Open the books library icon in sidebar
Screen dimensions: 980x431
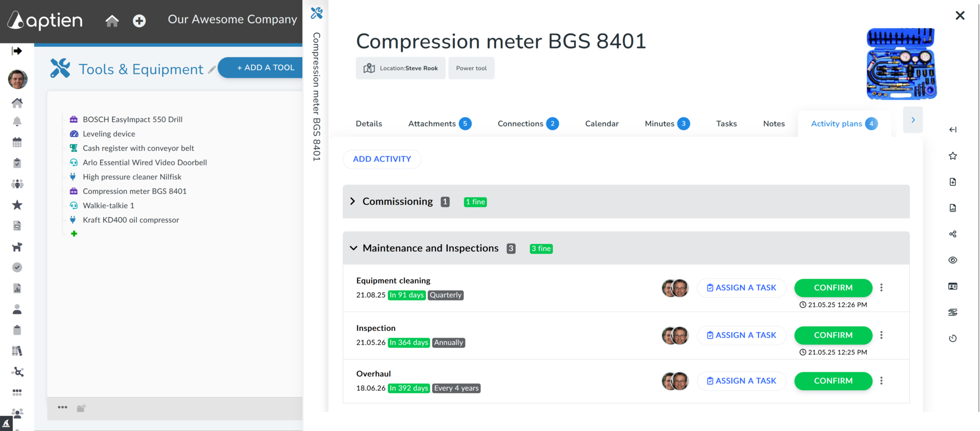point(17,351)
